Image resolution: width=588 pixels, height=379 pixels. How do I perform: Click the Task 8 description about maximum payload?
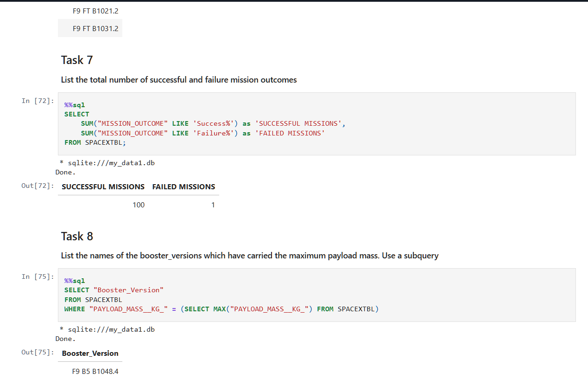(x=250, y=256)
